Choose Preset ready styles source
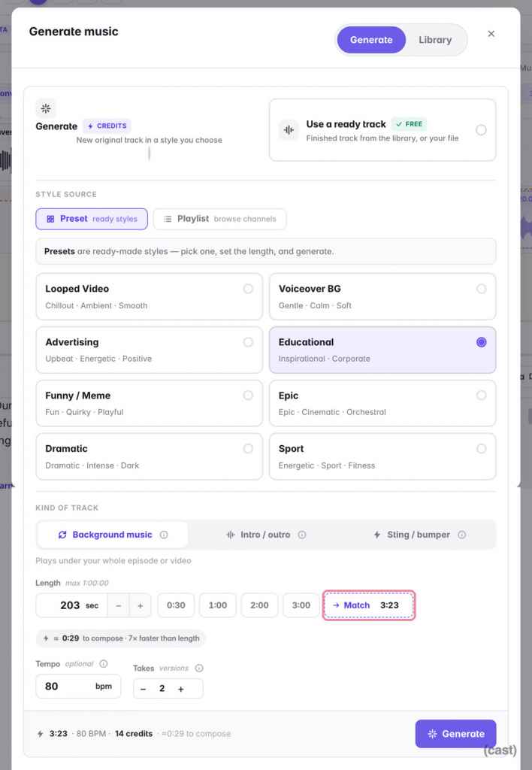The height and width of the screenshot is (770, 532). click(91, 219)
